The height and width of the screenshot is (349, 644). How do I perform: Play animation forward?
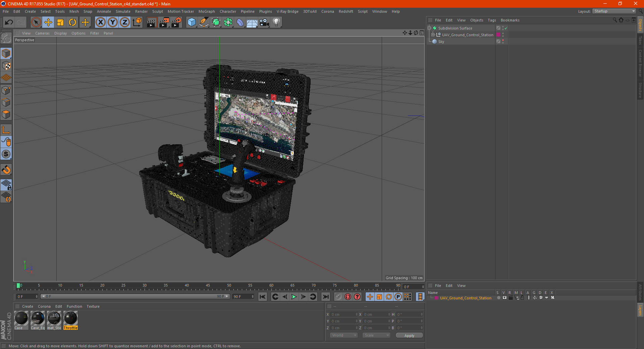[294, 297]
